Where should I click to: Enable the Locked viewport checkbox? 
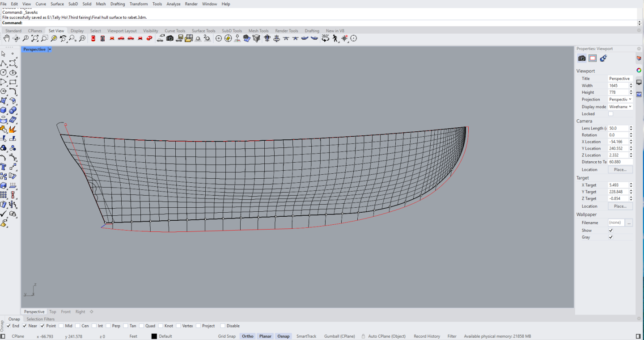coord(610,114)
